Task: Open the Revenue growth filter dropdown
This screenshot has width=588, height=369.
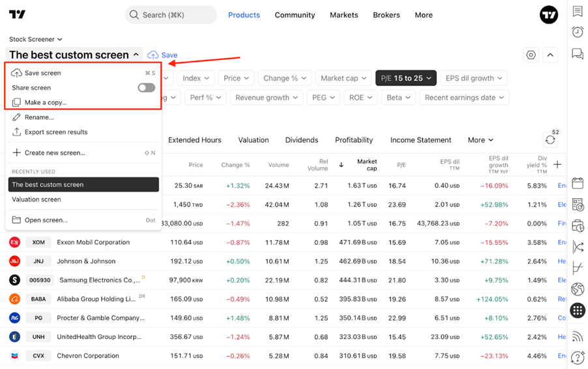Action: click(x=266, y=98)
